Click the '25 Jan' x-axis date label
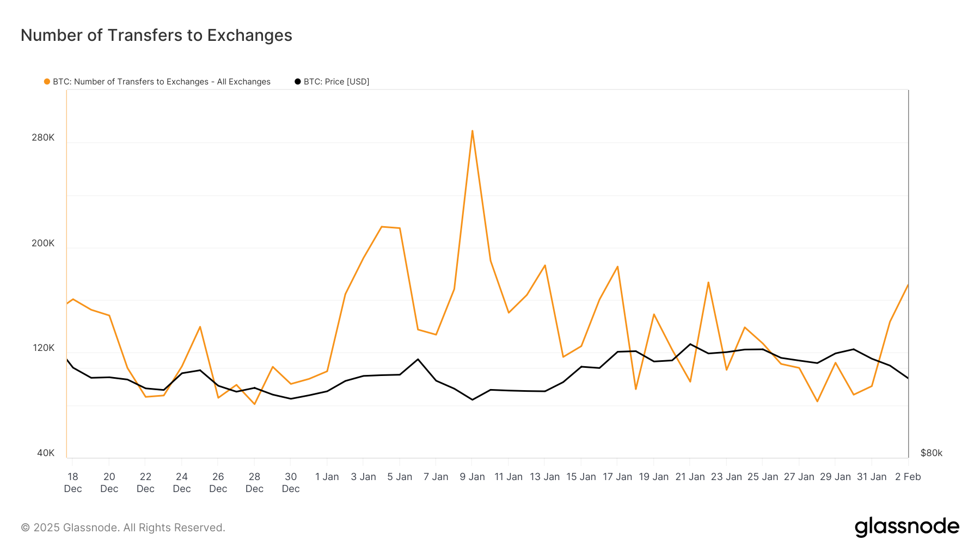The image size is (980, 552). (x=763, y=477)
